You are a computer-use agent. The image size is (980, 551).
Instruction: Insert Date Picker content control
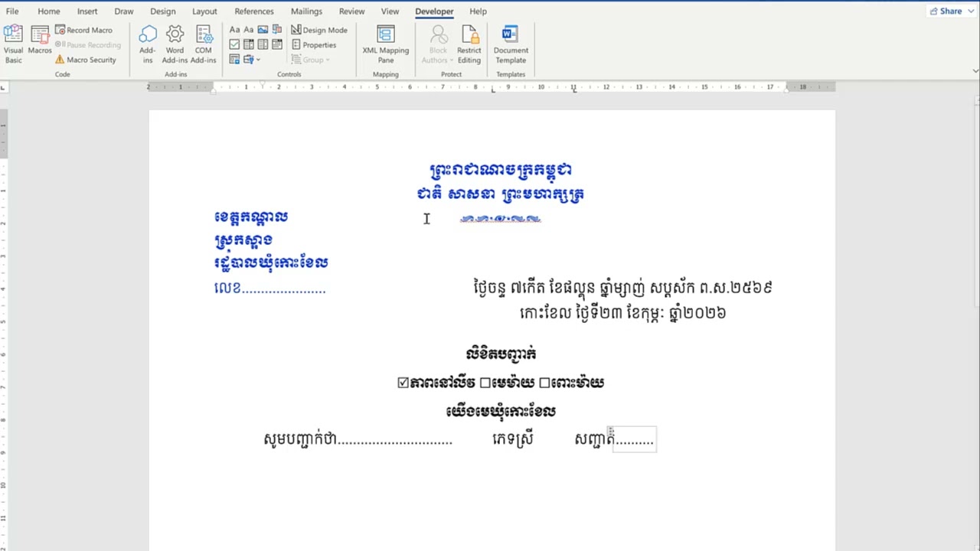point(276,44)
